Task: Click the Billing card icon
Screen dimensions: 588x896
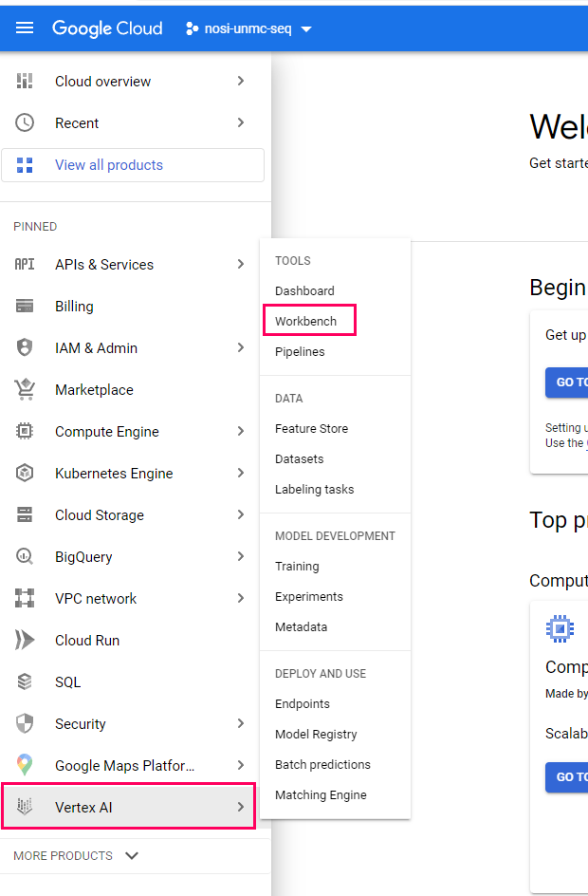Action: 25,307
